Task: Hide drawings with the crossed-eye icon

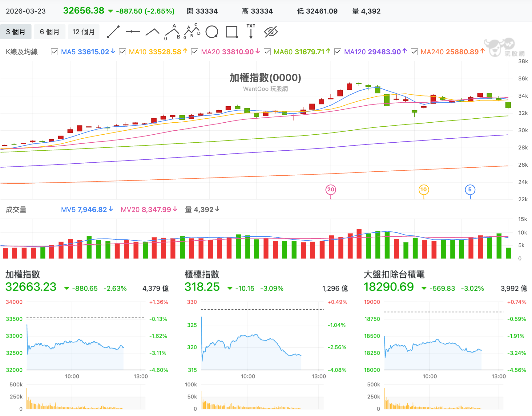Action: coord(271,32)
